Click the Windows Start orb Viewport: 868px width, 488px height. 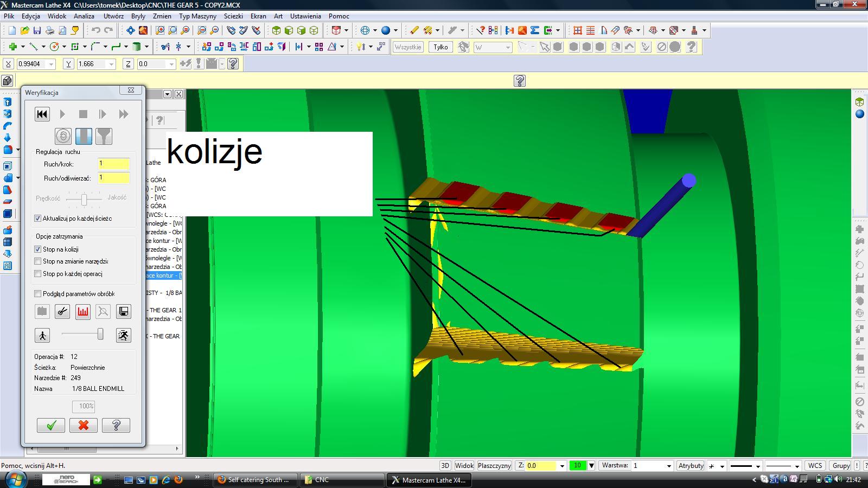pyautogui.click(x=15, y=479)
